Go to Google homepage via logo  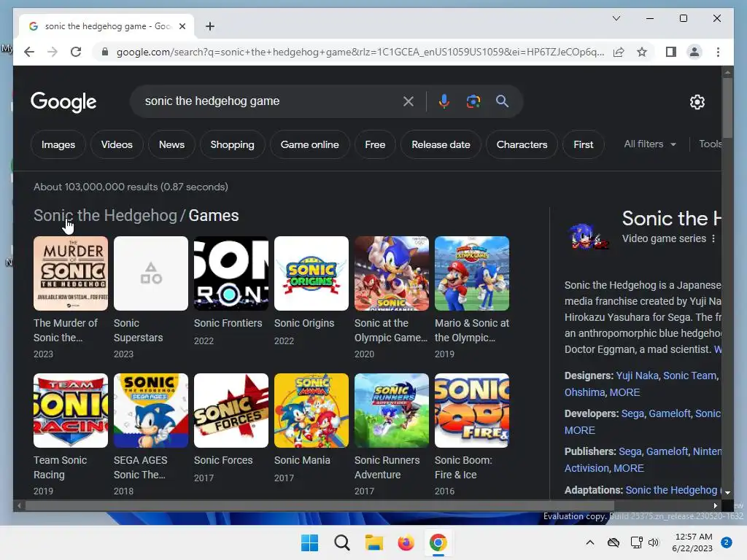(x=63, y=101)
